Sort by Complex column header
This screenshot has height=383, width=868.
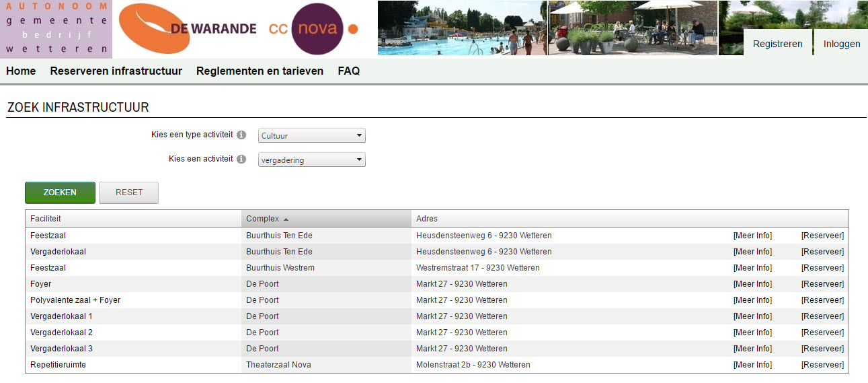point(326,219)
